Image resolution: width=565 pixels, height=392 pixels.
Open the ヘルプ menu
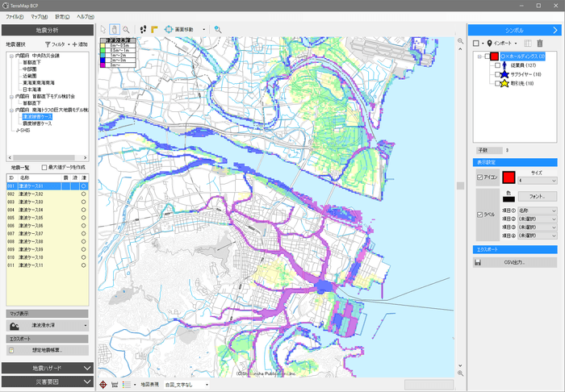click(x=85, y=16)
